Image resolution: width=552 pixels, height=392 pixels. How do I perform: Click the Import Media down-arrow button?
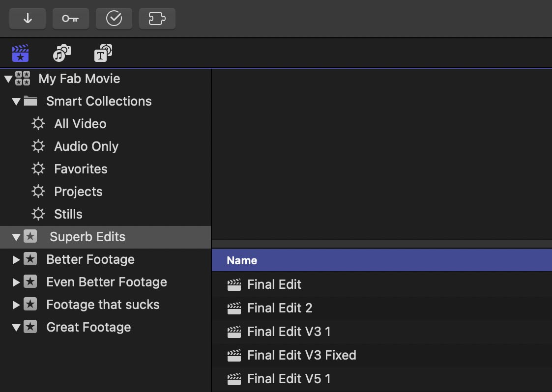coord(28,18)
